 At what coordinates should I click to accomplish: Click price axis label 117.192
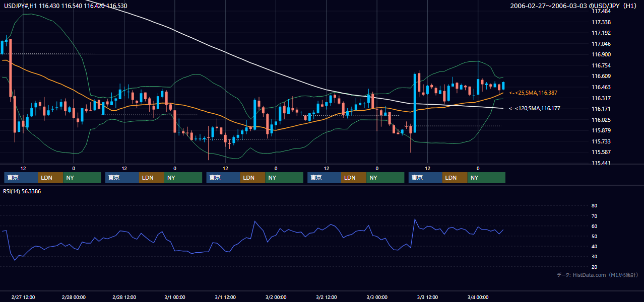601,33
